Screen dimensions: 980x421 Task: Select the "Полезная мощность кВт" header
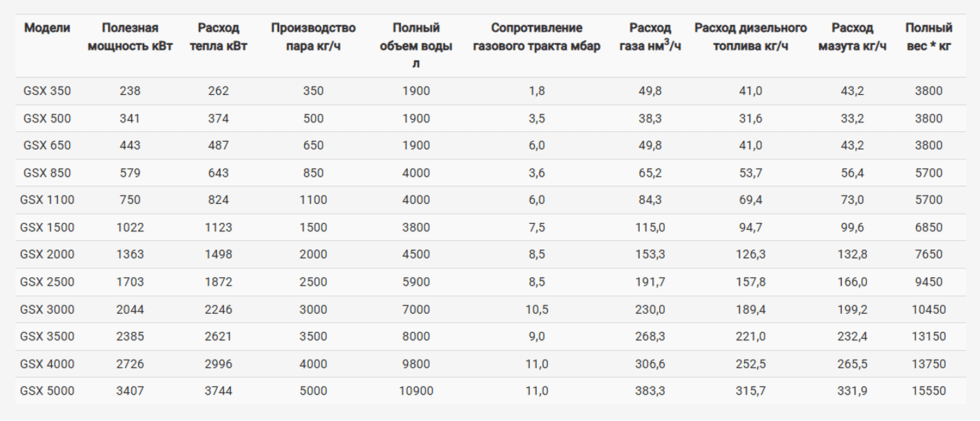click(x=130, y=36)
